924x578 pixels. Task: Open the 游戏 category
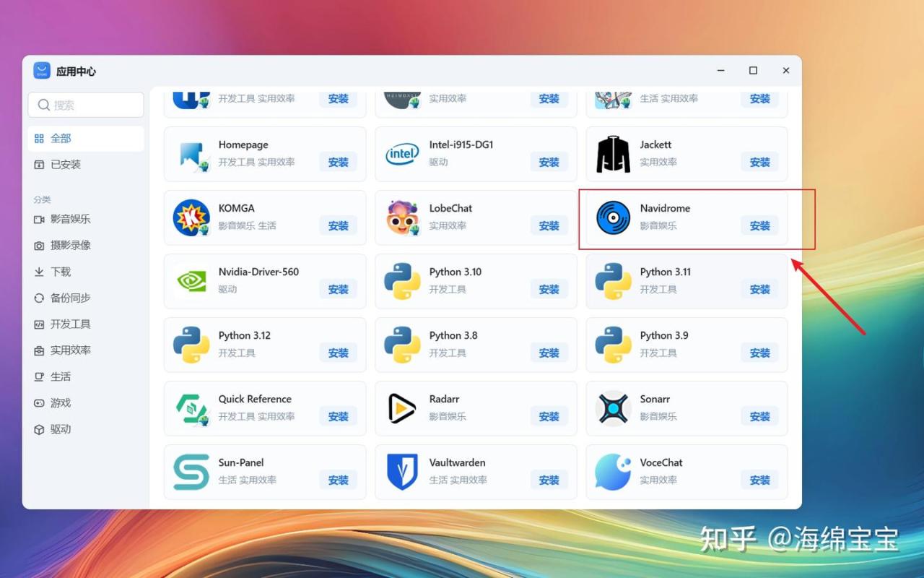click(x=86, y=402)
